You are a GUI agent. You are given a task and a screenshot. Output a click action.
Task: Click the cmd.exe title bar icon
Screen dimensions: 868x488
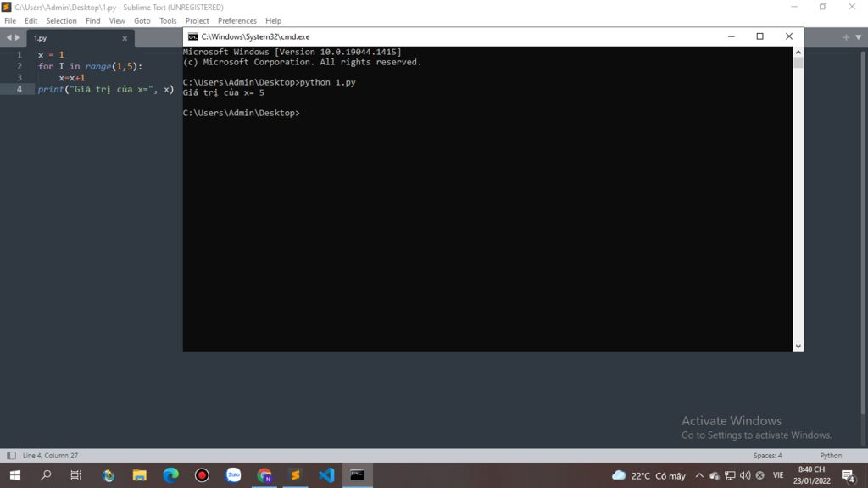point(192,36)
